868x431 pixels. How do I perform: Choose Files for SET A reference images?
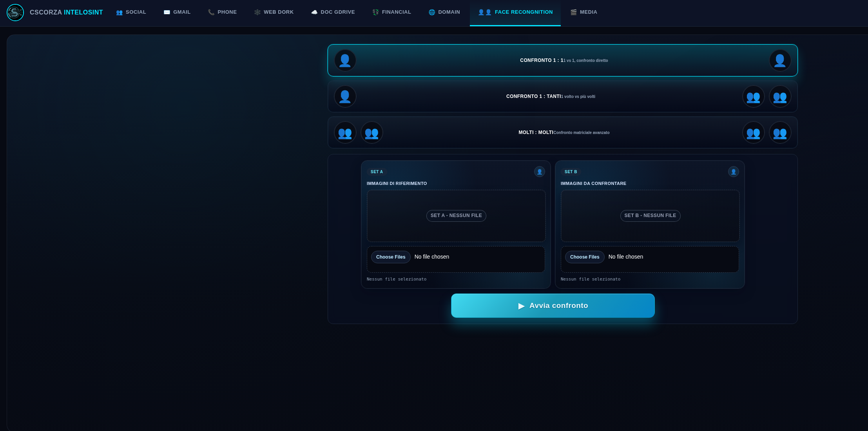391,257
